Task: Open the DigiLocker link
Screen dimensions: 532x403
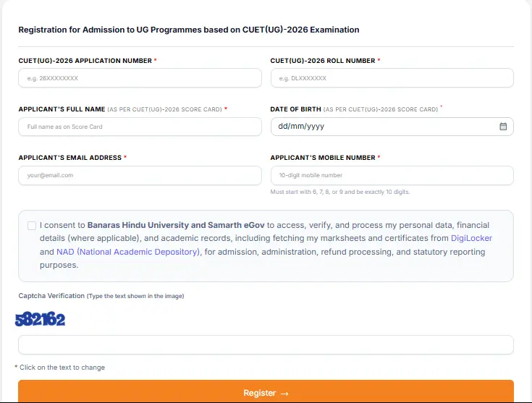Action: pos(471,238)
